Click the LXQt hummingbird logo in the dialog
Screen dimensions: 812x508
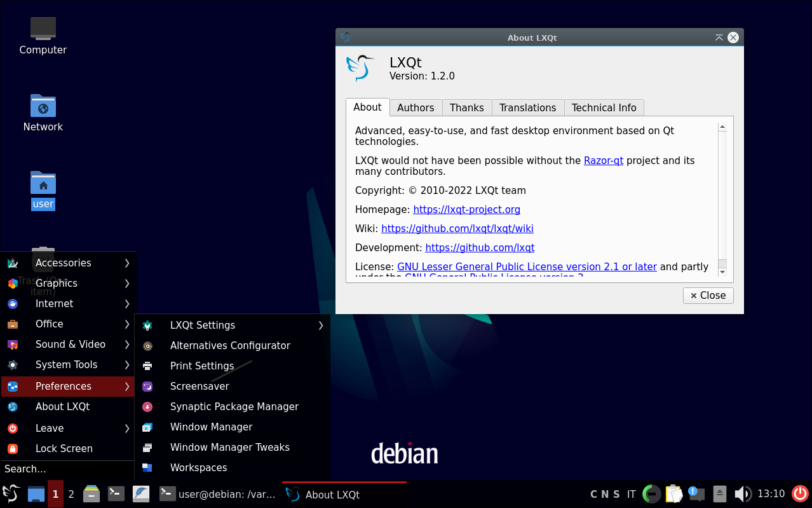[x=360, y=68]
